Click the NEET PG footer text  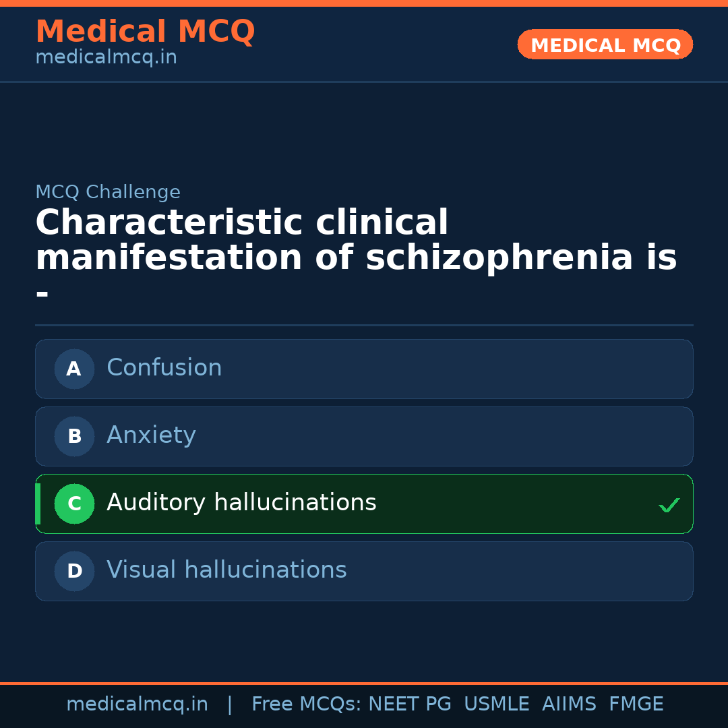tap(410, 704)
